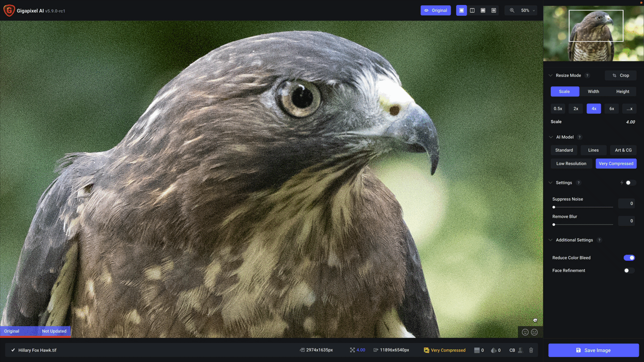The image size is (644, 362).
Task: Open the 50% zoom level dropdown
Action: (x=528, y=11)
